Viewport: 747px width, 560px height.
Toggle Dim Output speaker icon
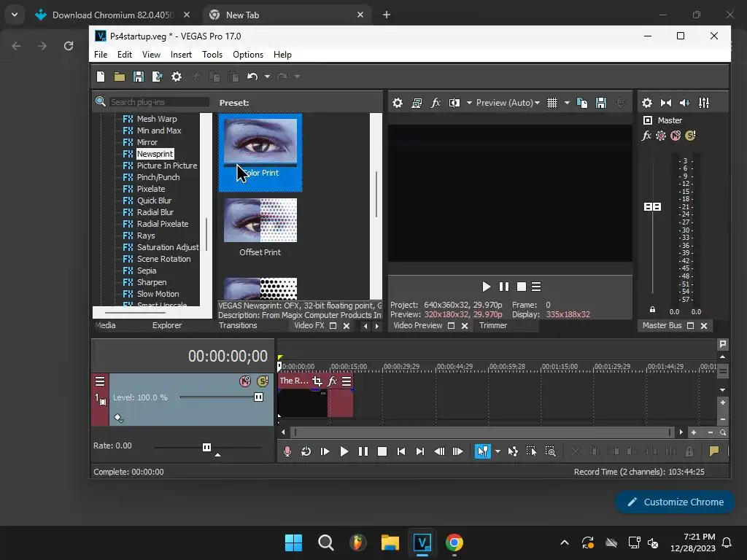(685, 103)
